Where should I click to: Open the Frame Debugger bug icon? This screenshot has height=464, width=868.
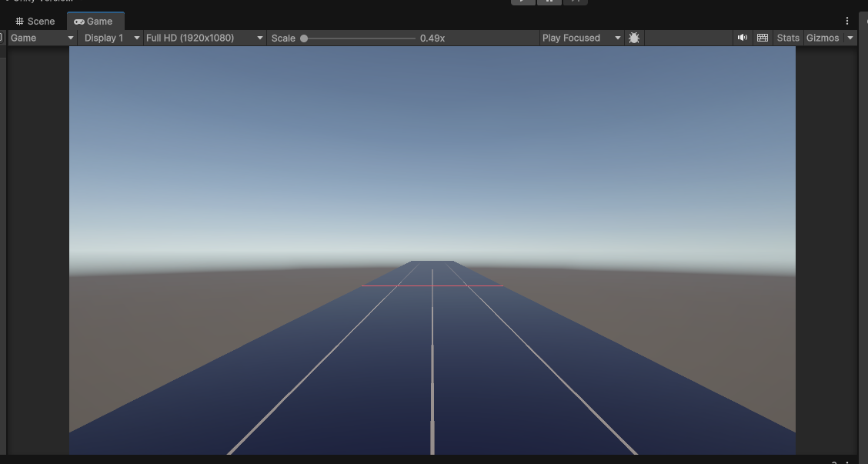click(x=634, y=38)
